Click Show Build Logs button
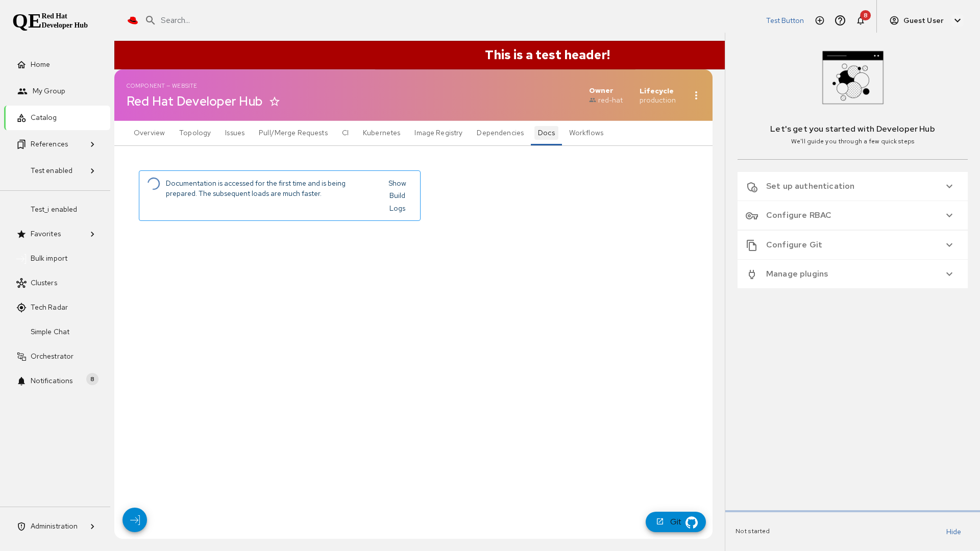This screenshot has width=980, height=551. (397, 195)
